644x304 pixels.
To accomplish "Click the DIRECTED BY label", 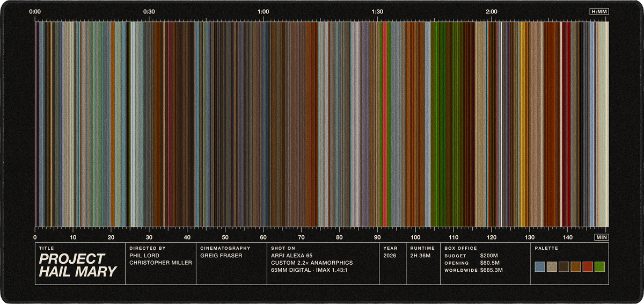I will tap(148, 248).
